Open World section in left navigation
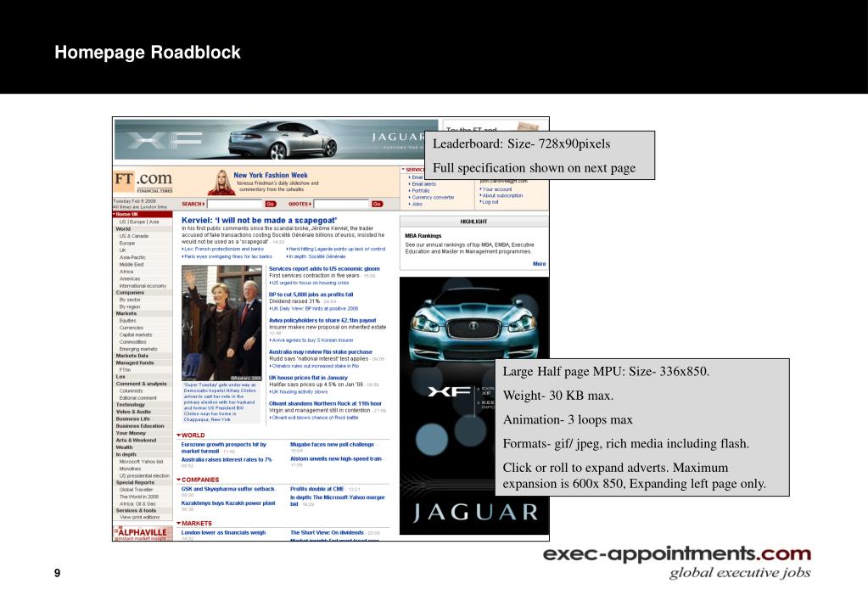 pyautogui.click(x=123, y=228)
